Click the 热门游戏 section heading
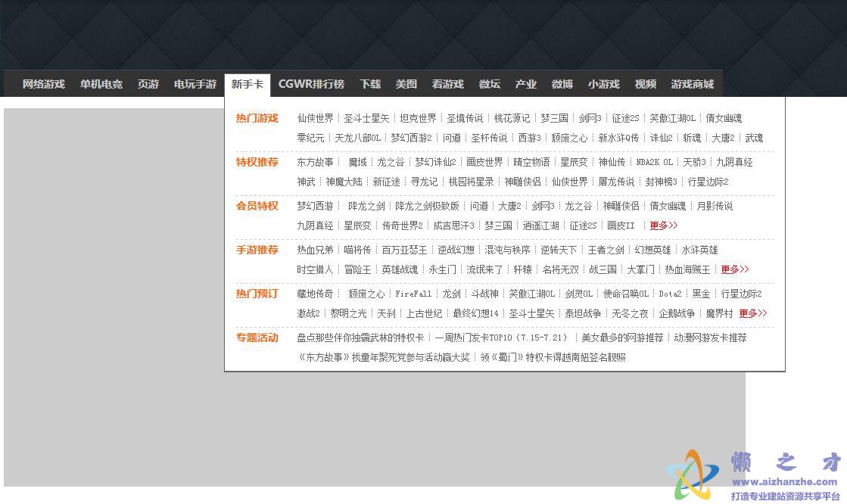The image size is (847, 504). tap(257, 118)
